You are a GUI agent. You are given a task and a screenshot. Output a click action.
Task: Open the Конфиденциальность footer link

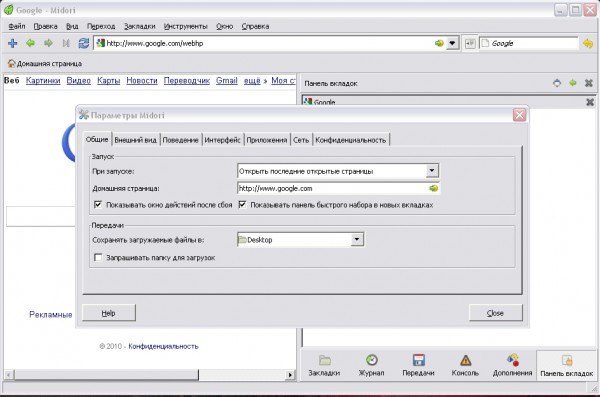click(163, 346)
